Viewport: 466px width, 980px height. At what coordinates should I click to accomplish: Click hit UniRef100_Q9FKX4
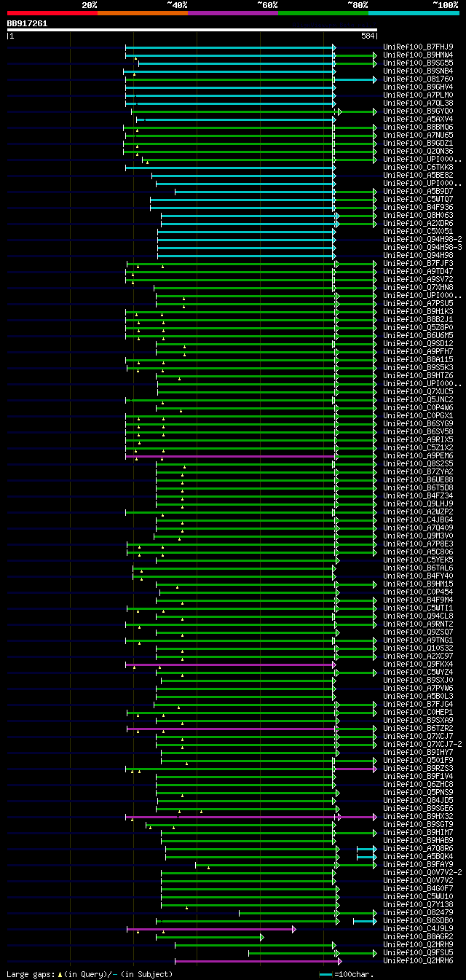pyautogui.click(x=418, y=664)
